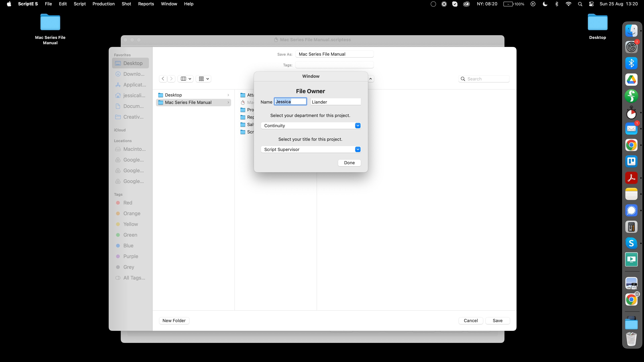Toggle Do Not Disturb moon icon
Screen dimensions: 644x362
545,4
